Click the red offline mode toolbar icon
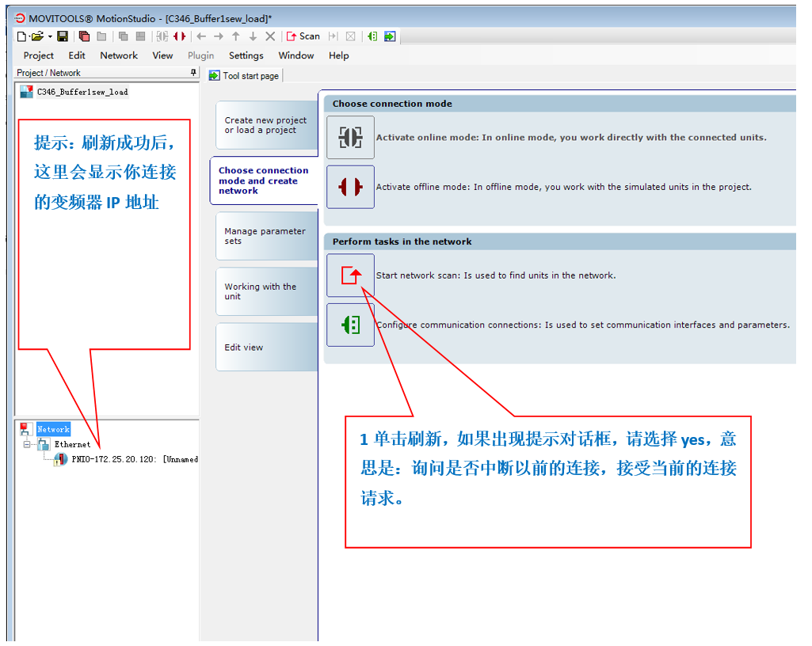812x646 pixels. 180,36
